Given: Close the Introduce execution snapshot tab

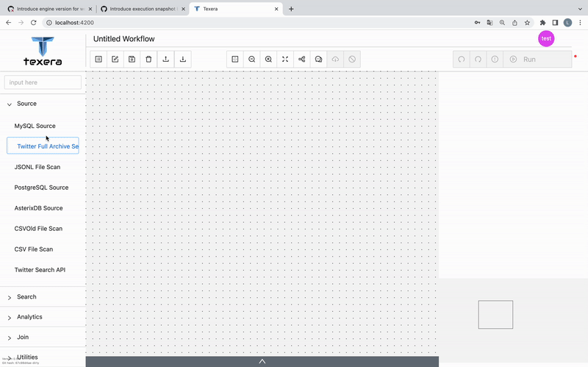Looking at the screenshot, I should click(x=183, y=9).
